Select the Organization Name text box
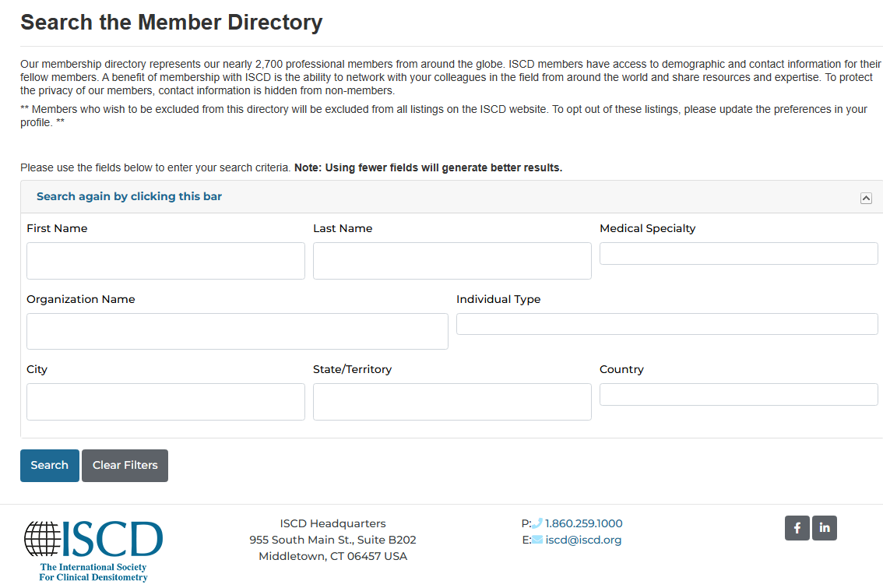883x588 pixels. coord(237,331)
